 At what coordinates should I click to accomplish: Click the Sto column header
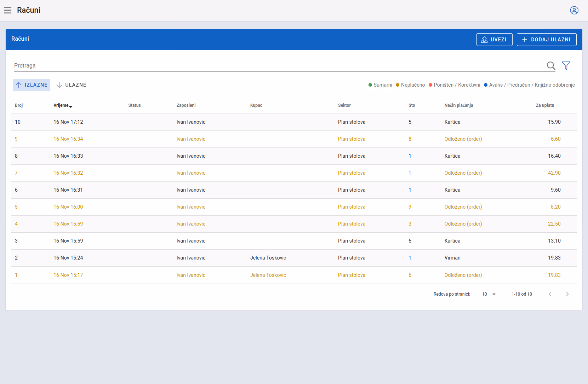[x=412, y=105]
